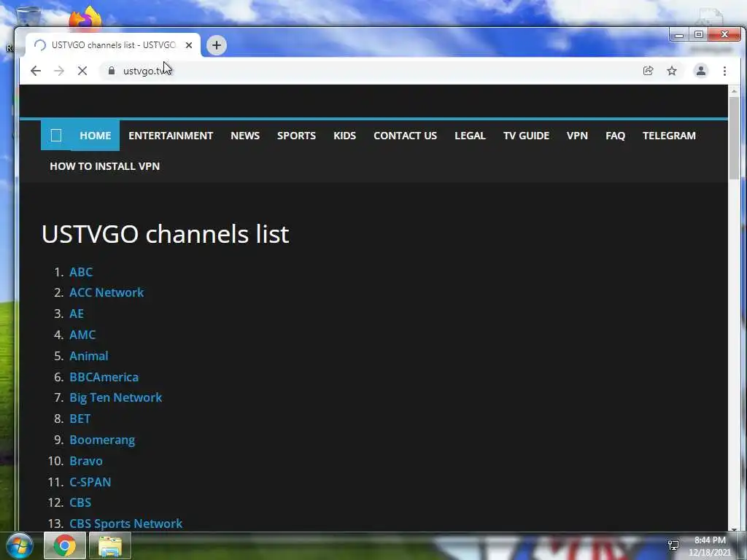
Task: Click the scrollbar down arrow
Action: click(x=734, y=528)
